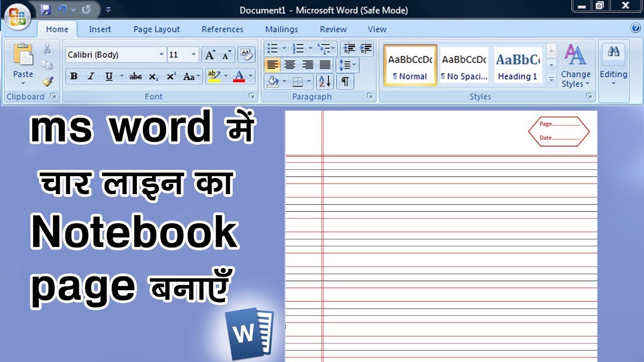Toggle Underline formatting
The width and height of the screenshot is (644, 362).
tap(109, 76)
